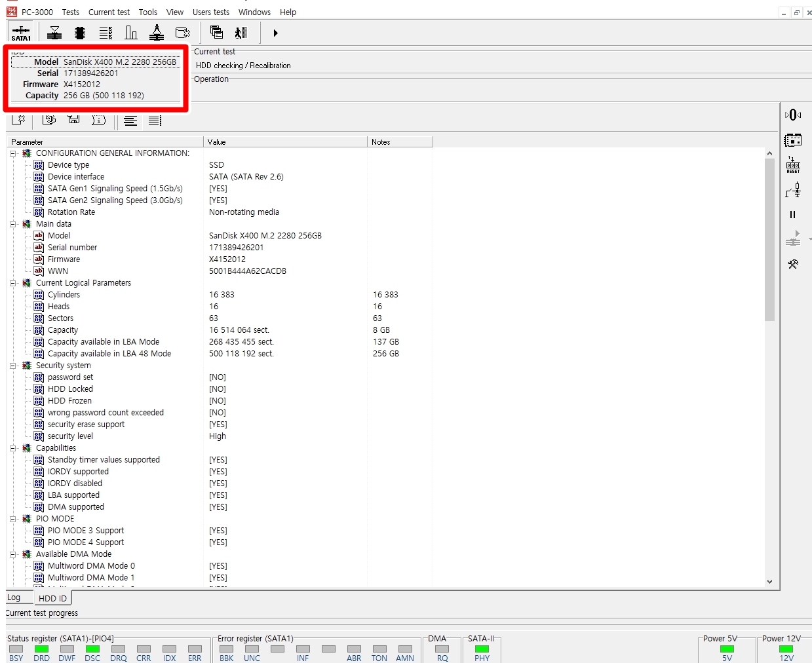Screen dimensions: 812x663
Task: Select the SATA1 port button
Action: pyautogui.click(x=21, y=32)
